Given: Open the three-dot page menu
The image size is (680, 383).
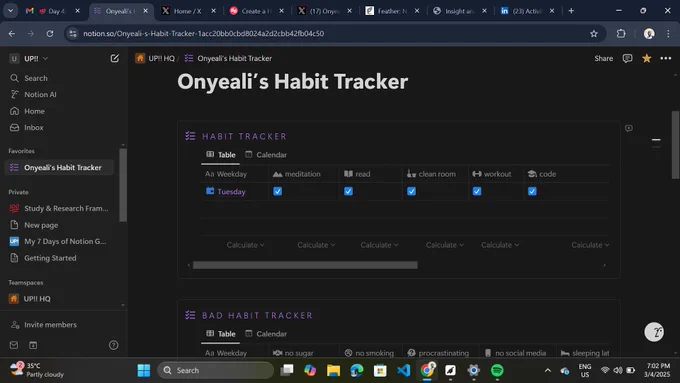Looking at the screenshot, I should (666, 58).
